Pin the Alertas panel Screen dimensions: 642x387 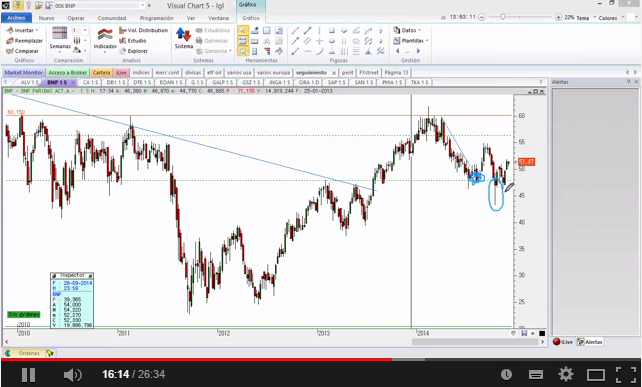click(628, 82)
